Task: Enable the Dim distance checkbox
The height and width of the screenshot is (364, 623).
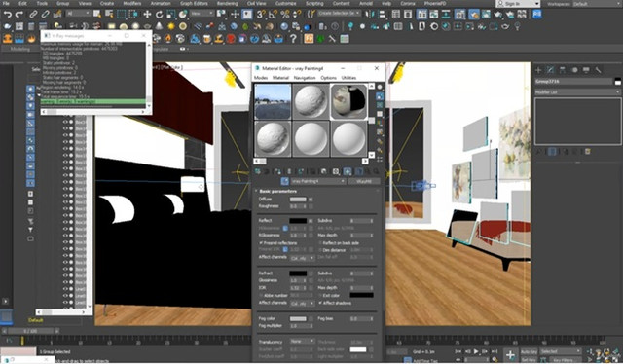Action: pyautogui.click(x=320, y=250)
